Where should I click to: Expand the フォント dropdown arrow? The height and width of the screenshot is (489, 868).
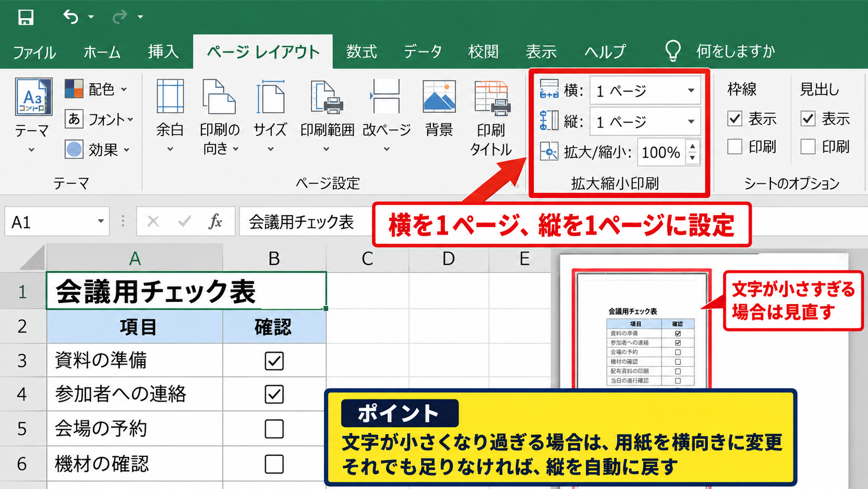(x=130, y=120)
